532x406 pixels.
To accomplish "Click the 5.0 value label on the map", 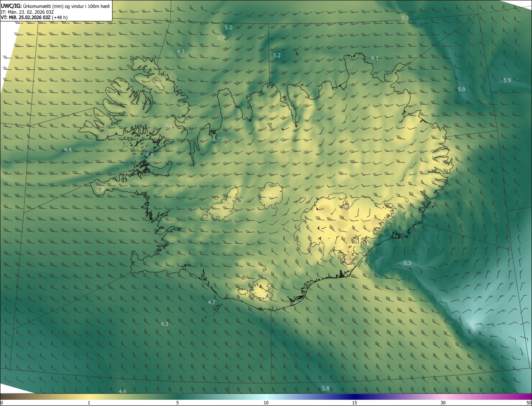I will pyautogui.click(x=229, y=28).
